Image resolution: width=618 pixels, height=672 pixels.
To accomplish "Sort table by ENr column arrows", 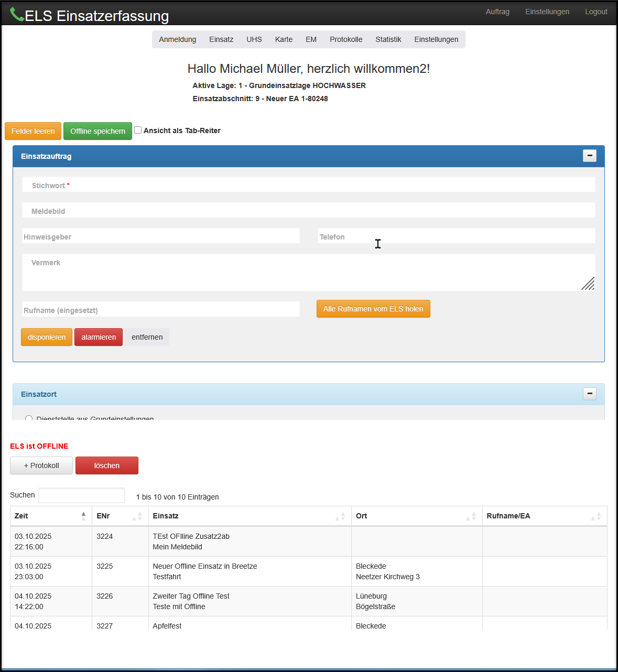I will point(137,516).
